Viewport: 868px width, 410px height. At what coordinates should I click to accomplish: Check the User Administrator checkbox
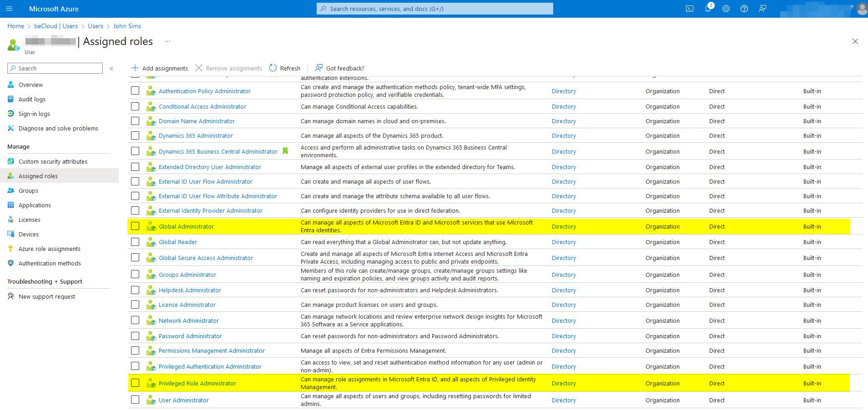click(x=135, y=400)
